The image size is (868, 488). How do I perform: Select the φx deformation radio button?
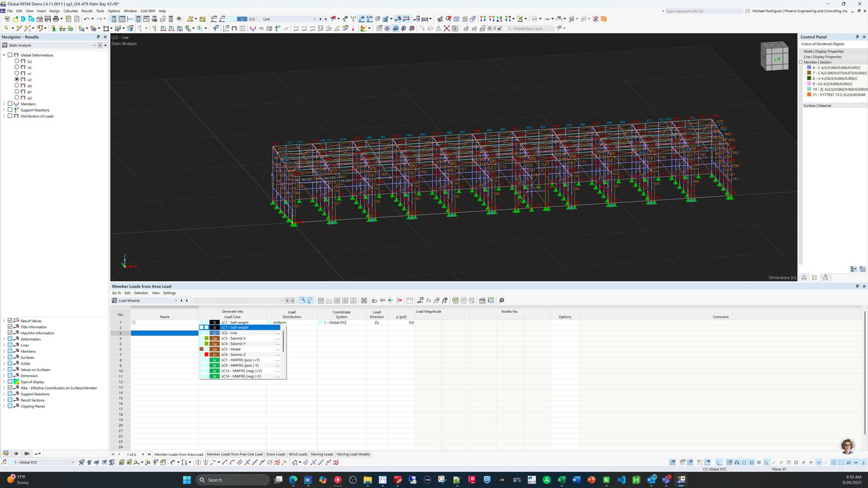(x=17, y=85)
